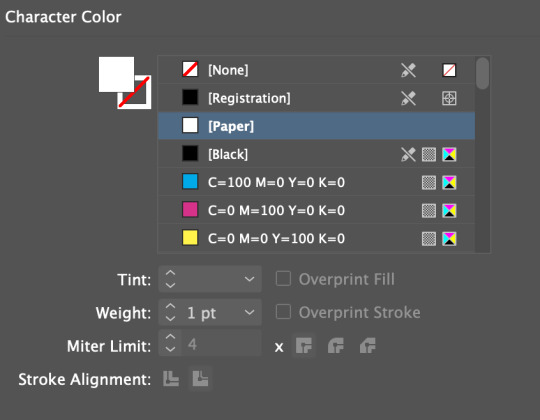The height and width of the screenshot is (420, 540).
Task: Choose align stroke to center icon
Action: (x=171, y=379)
